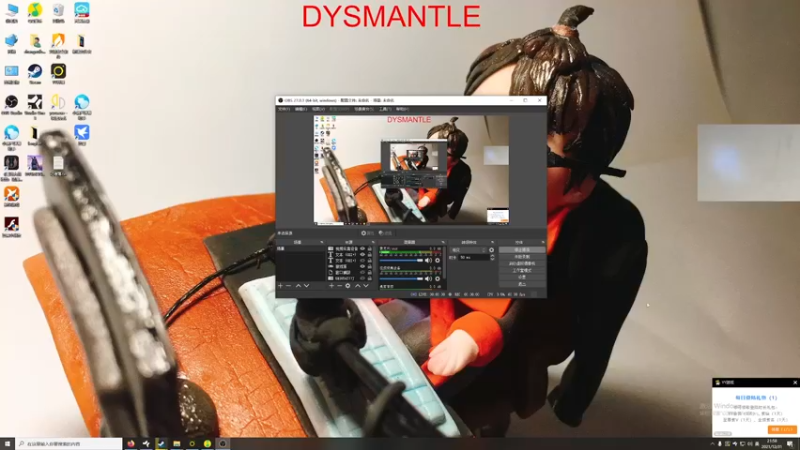Open the blue bird Xunlei desktop shortcut
Screen dimensions: 800x450
pos(82,135)
